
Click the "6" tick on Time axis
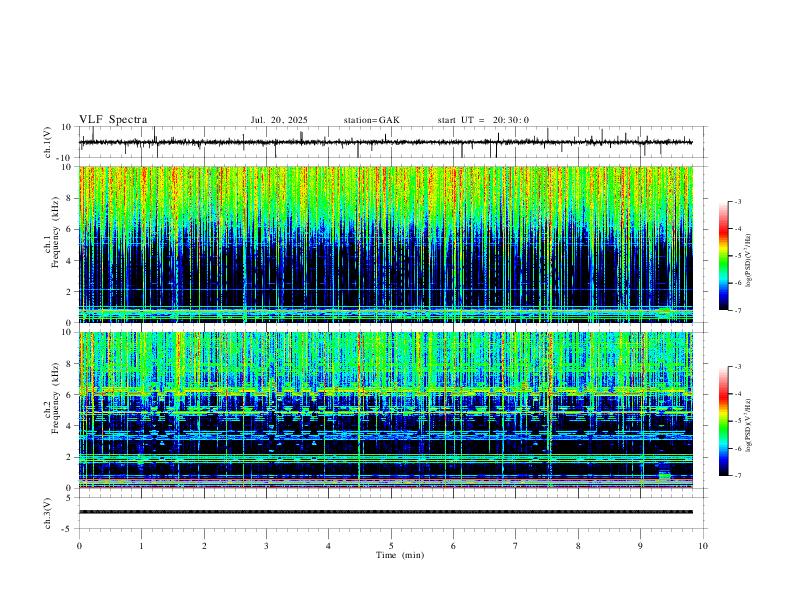(453, 546)
